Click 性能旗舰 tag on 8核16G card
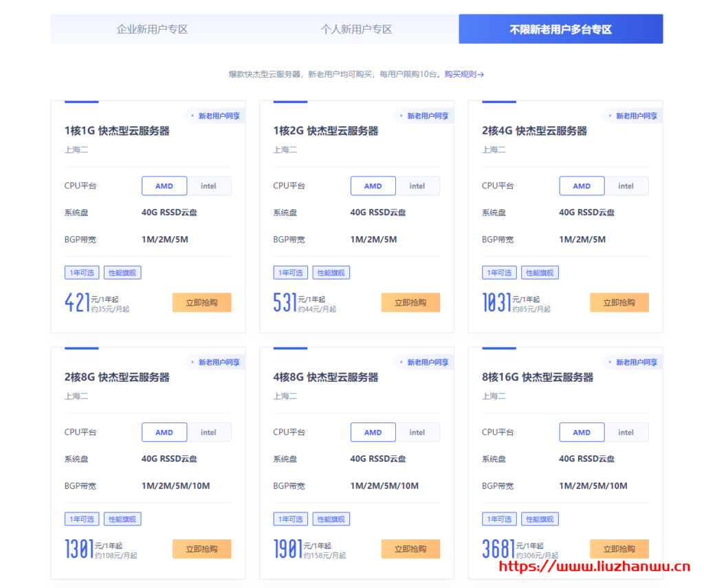704x588 pixels. [540, 519]
